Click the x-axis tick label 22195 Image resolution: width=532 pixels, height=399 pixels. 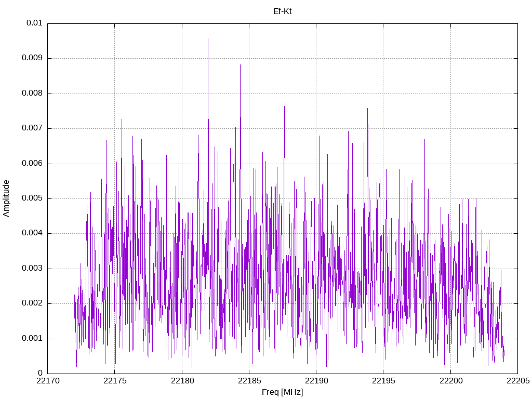(383, 381)
